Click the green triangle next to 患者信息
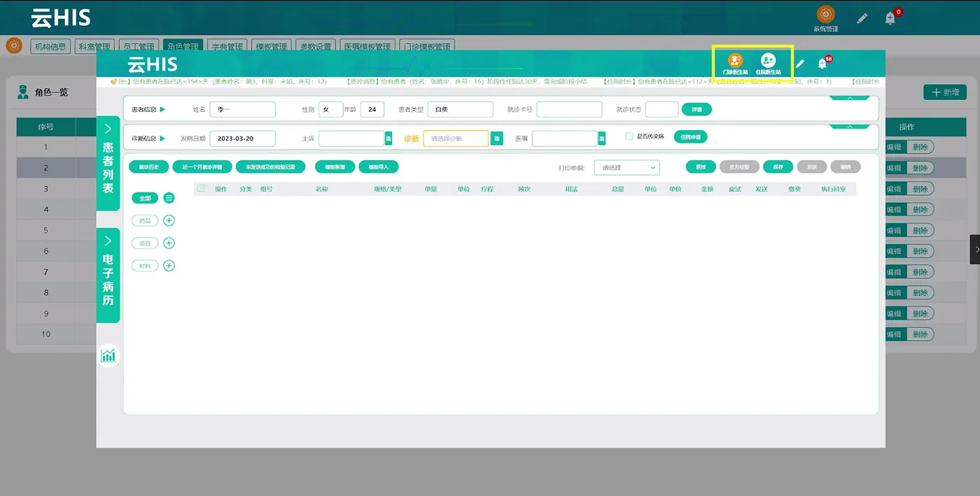The height and width of the screenshot is (496, 980). pos(162,109)
